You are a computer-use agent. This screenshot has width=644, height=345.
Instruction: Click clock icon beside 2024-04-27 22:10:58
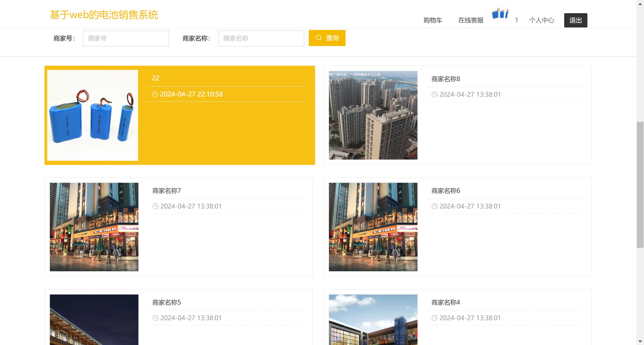(155, 94)
